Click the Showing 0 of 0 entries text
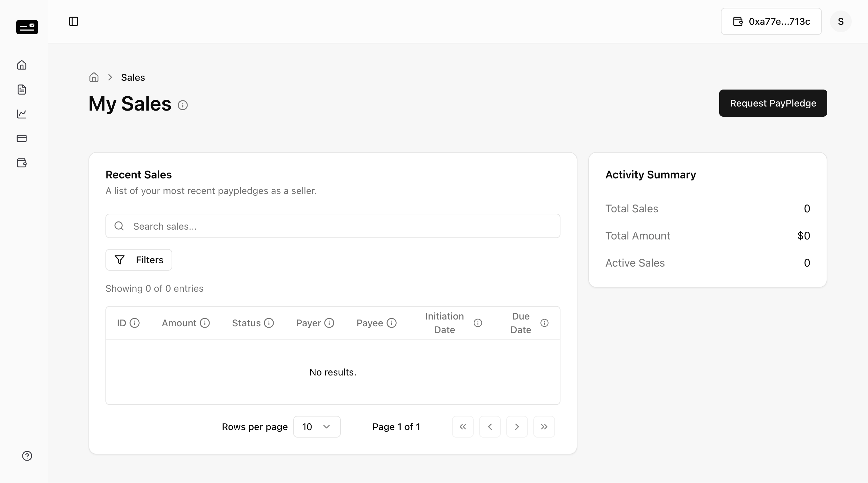Screen dimensions: 868x483 click(x=155, y=288)
